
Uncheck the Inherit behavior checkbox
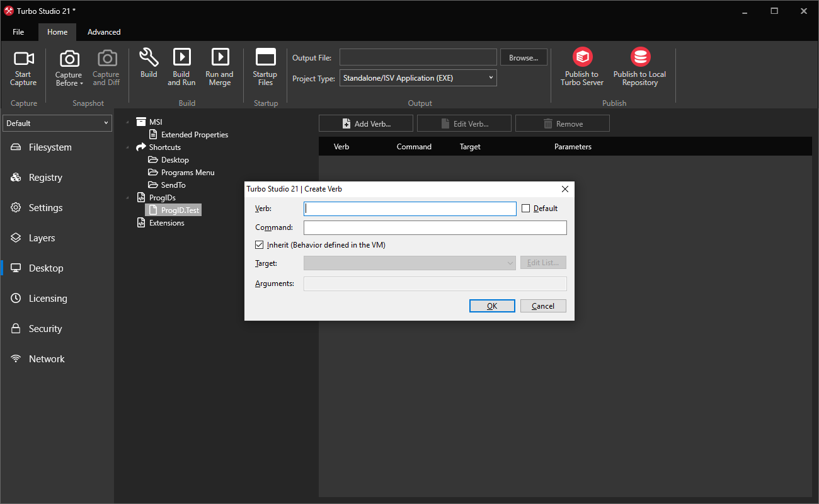tap(259, 245)
